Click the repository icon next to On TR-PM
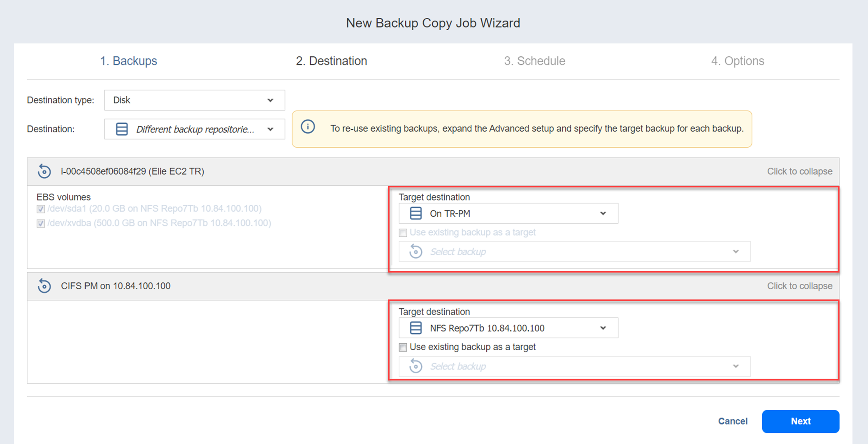Screen dimensions: 868x444 (415, 213)
